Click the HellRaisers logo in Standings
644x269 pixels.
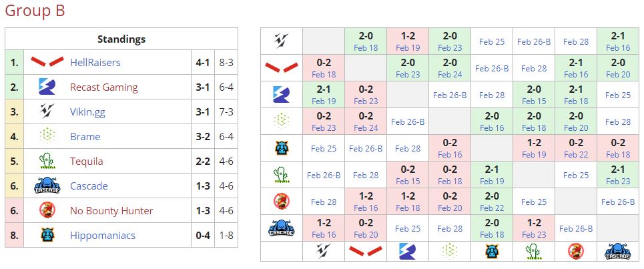pos(47,63)
